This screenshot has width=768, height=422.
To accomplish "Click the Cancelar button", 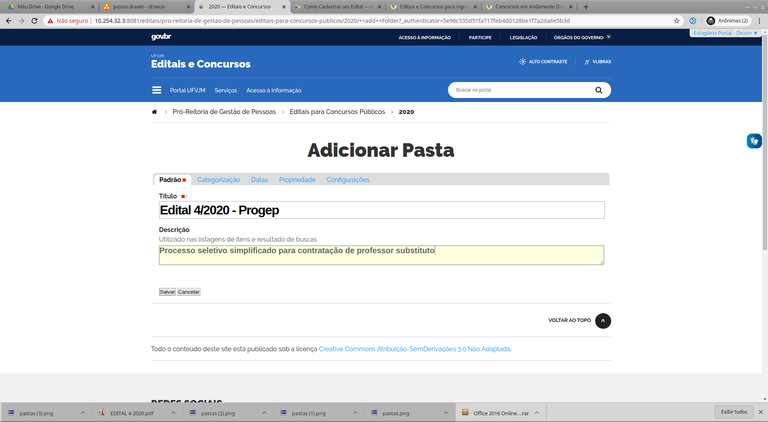I will [x=189, y=292].
